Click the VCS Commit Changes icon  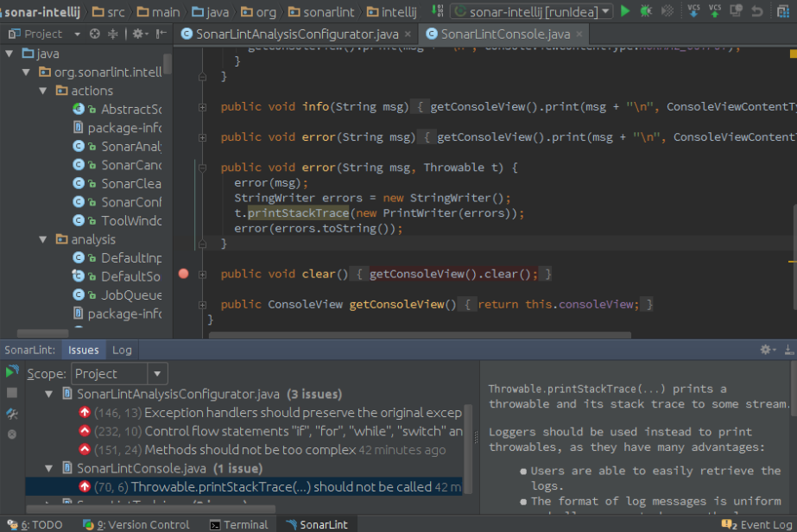coord(715,11)
